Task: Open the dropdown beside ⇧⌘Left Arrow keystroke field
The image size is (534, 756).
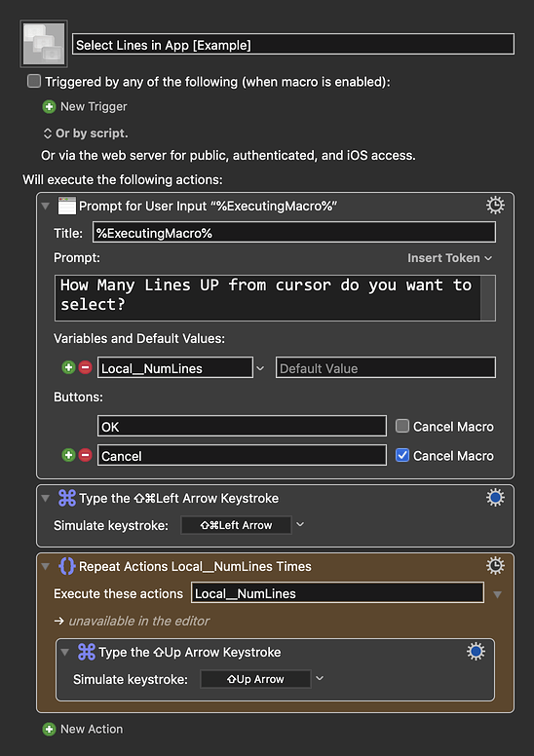Action: (x=300, y=524)
